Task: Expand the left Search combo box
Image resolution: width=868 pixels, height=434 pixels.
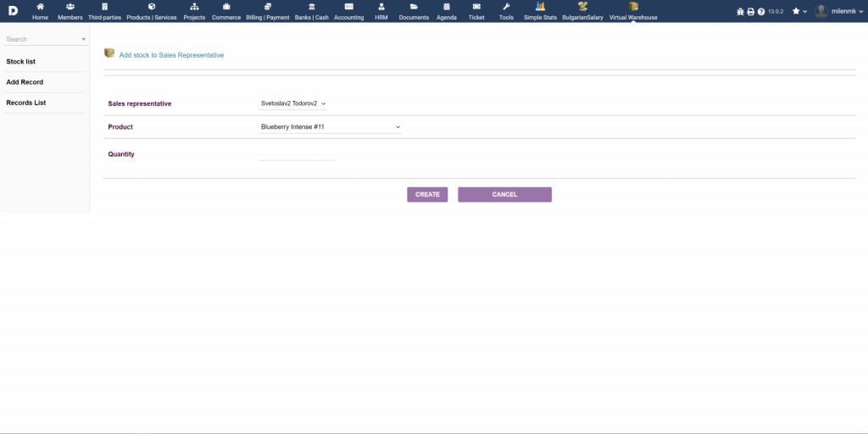Action: coord(46,39)
